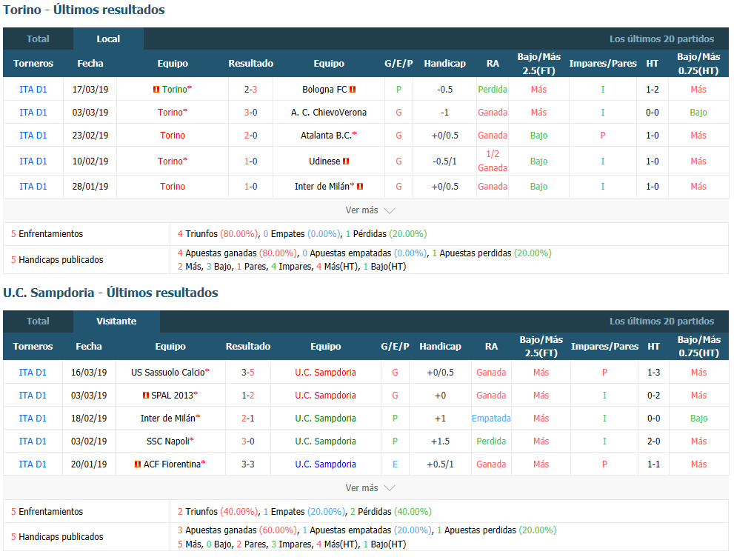
Task: Open Inter de Milán link in the Sampdoria table
Action: [168, 419]
